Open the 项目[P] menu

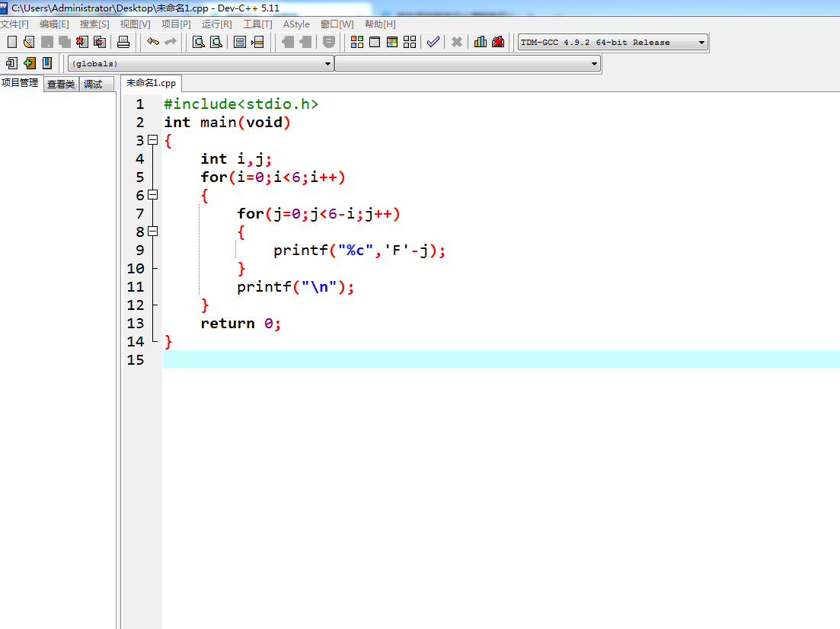pos(176,24)
